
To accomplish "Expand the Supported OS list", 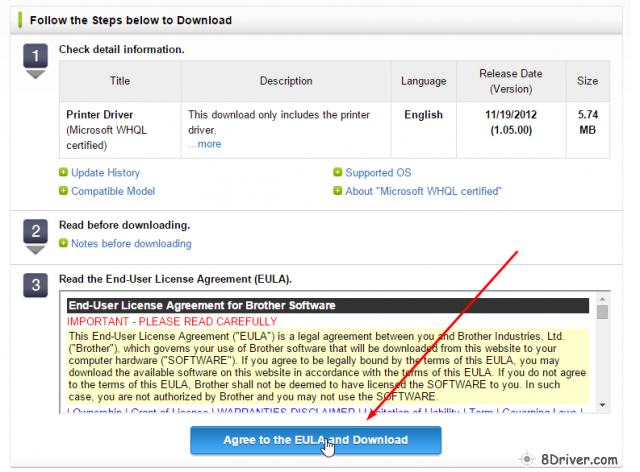I will pos(378,173).
